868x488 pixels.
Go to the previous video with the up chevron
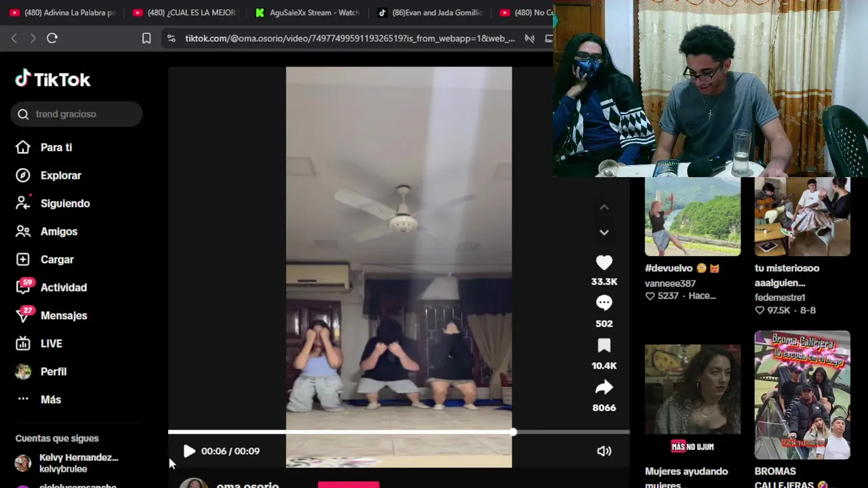(x=604, y=207)
